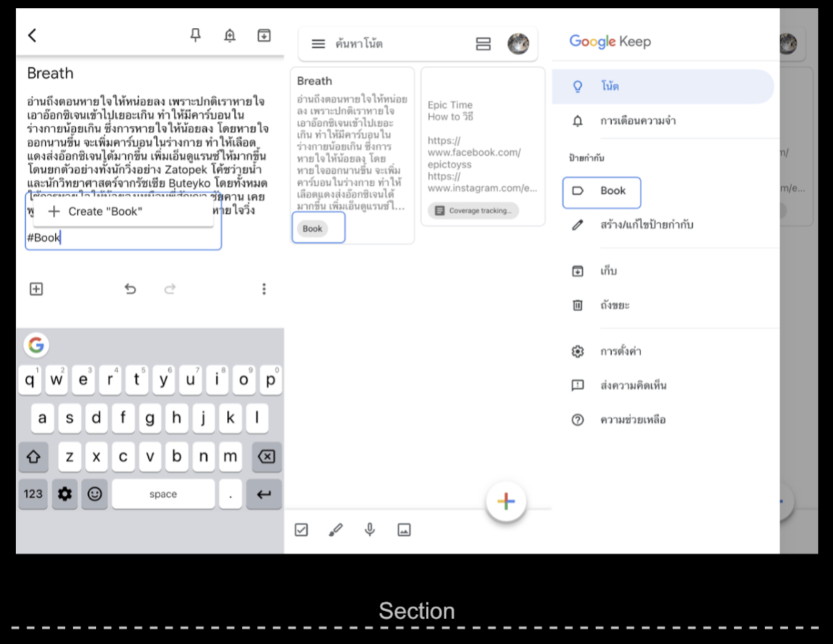Go back from the Breath note editor

pyautogui.click(x=32, y=36)
